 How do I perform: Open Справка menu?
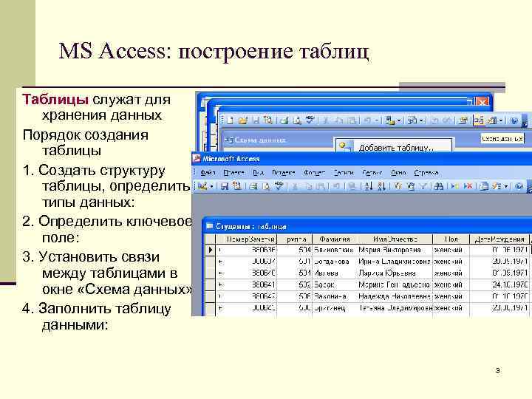426,173
